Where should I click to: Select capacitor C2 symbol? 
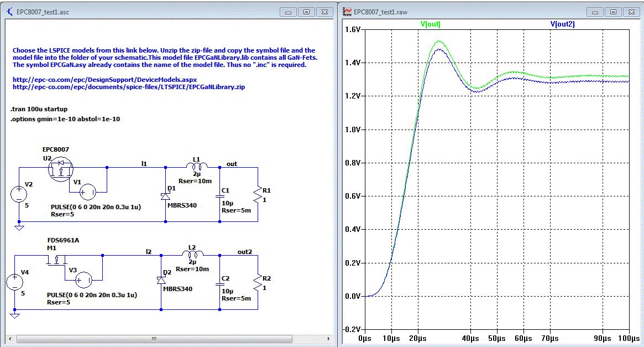219,284
